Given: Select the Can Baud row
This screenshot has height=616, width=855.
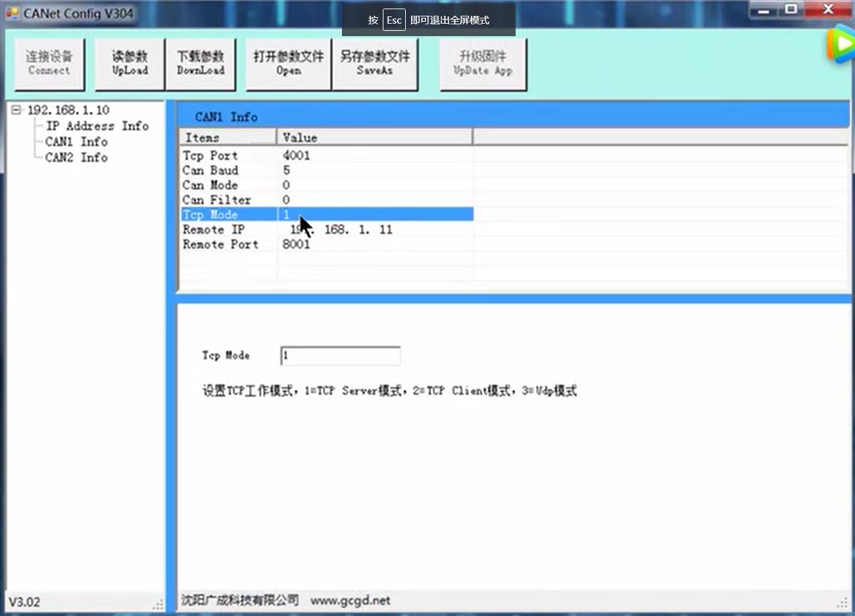Looking at the screenshot, I should 210,170.
